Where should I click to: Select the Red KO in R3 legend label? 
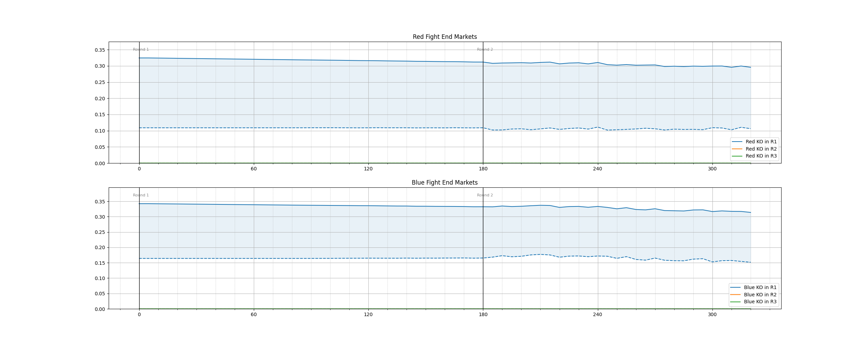point(761,156)
